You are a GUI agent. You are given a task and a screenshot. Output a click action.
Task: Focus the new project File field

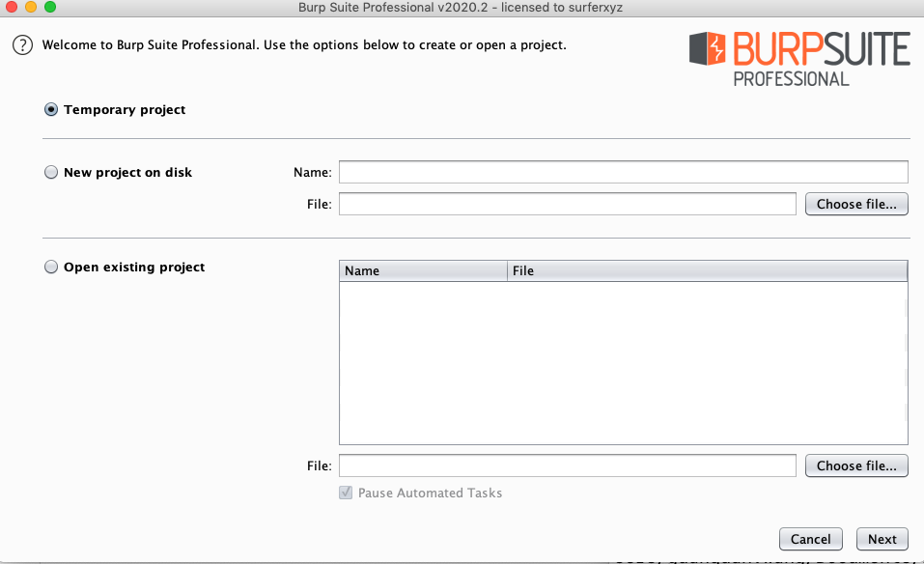568,204
